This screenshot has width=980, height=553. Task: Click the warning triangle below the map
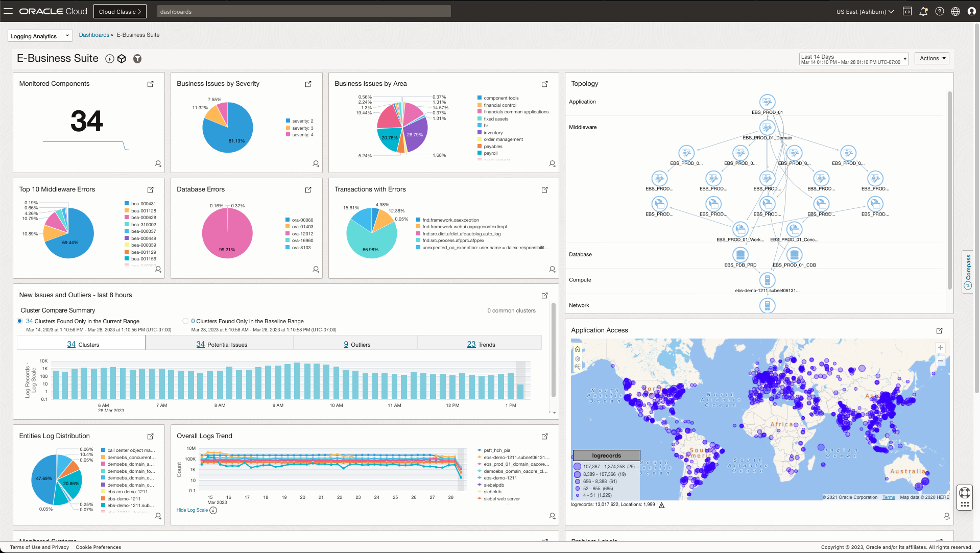coord(662,505)
